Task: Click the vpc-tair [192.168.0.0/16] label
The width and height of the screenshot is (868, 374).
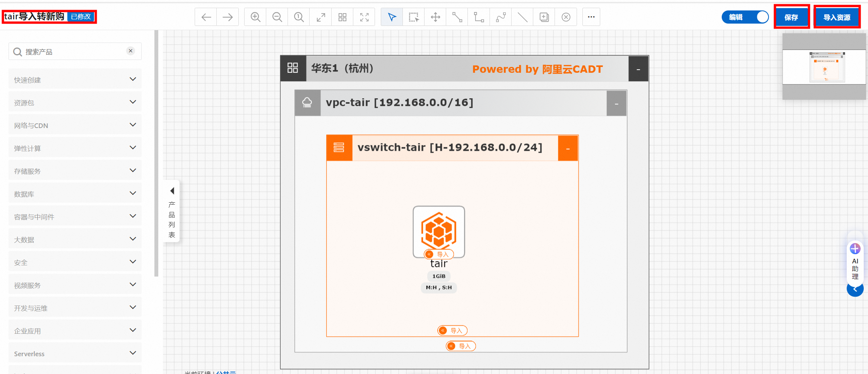Action: click(x=399, y=102)
